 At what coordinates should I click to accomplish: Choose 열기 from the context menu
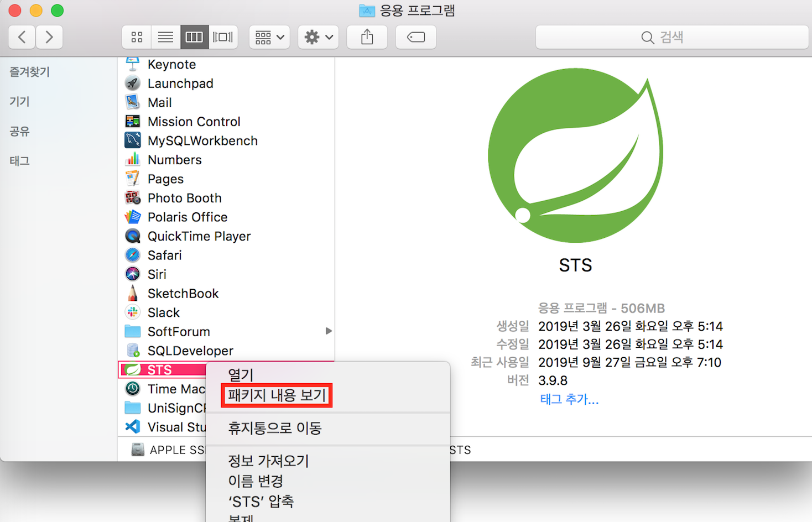pyautogui.click(x=241, y=375)
